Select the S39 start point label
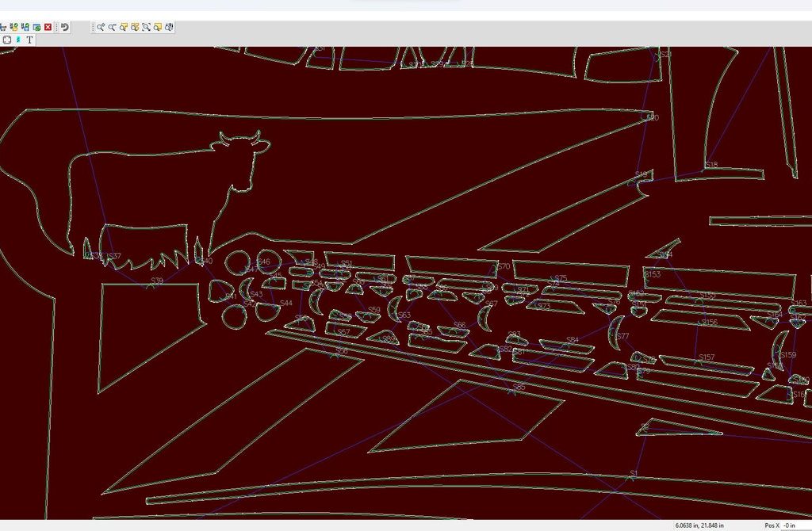 pos(157,281)
